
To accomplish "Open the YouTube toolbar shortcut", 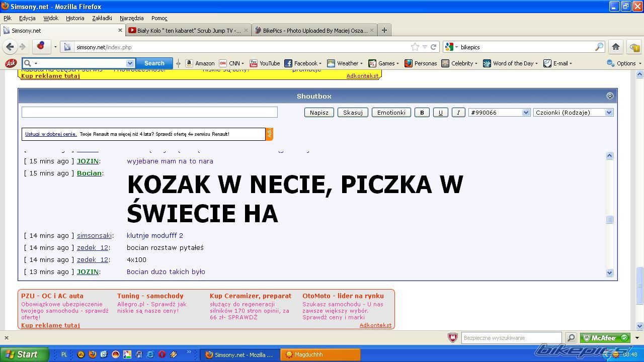I will 265,63.
